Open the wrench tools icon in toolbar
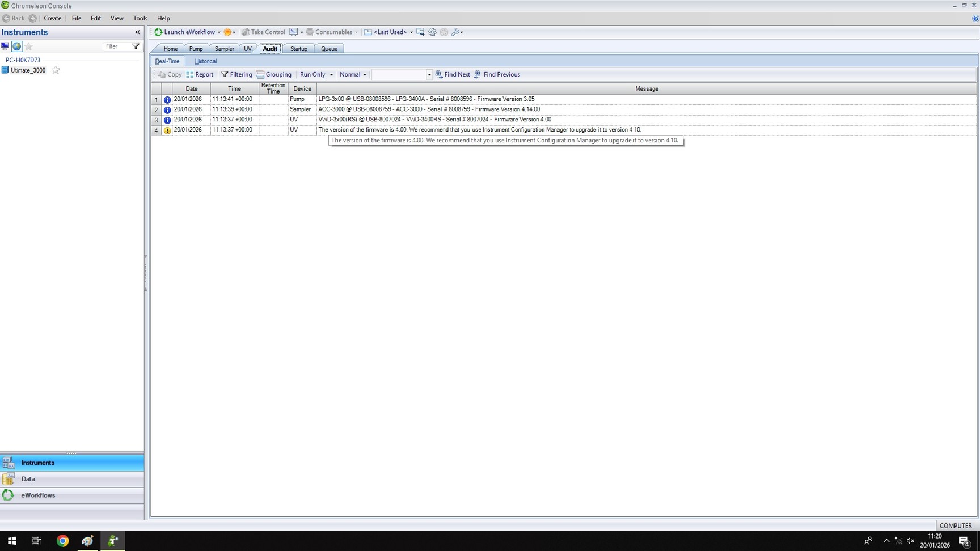This screenshot has height=551, width=980. [456, 32]
